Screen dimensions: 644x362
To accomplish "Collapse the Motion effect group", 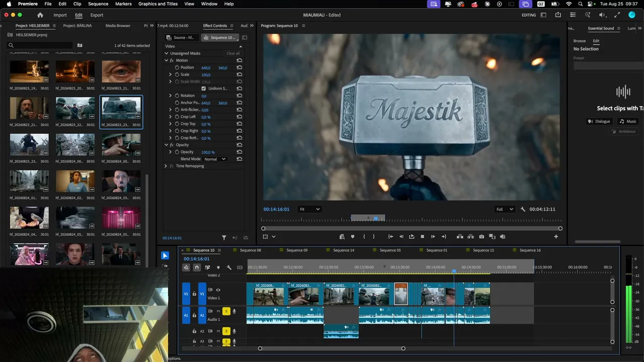I will 166,60.
